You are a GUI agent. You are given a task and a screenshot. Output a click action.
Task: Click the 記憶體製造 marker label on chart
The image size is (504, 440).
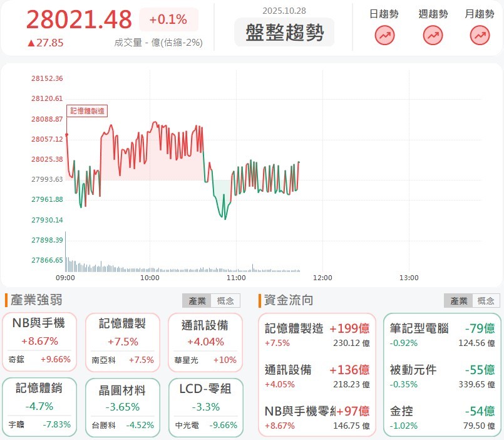(x=87, y=111)
